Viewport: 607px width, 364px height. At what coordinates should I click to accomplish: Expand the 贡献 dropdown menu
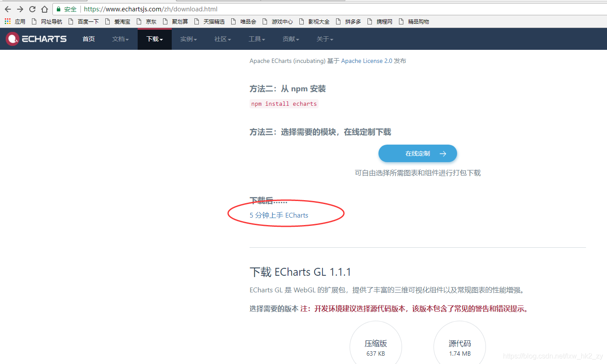tap(291, 39)
